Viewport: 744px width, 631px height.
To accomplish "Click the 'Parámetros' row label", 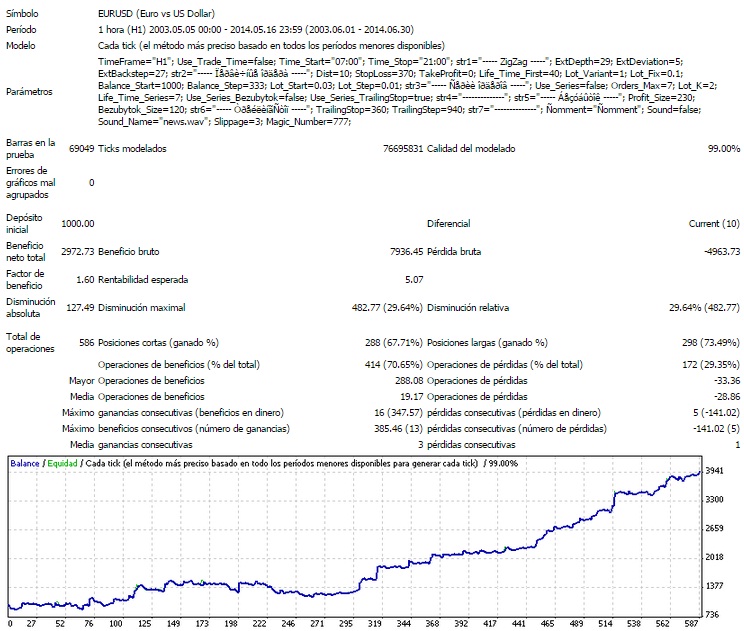I will [x=30, y=92].
